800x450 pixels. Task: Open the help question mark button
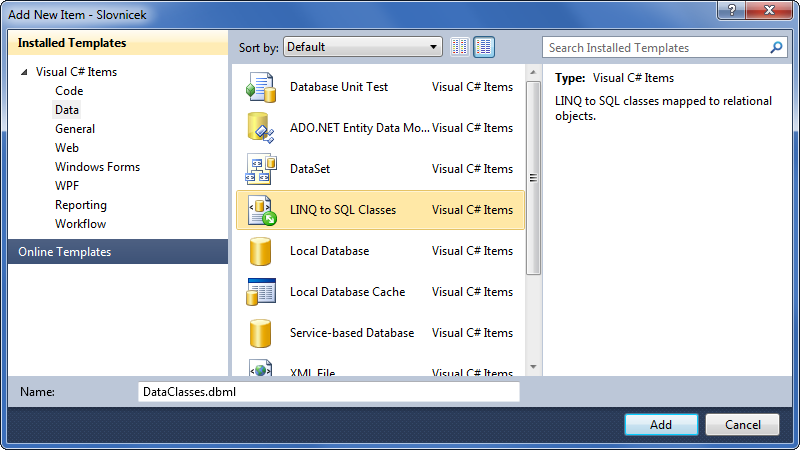click(x=731, y=10)
